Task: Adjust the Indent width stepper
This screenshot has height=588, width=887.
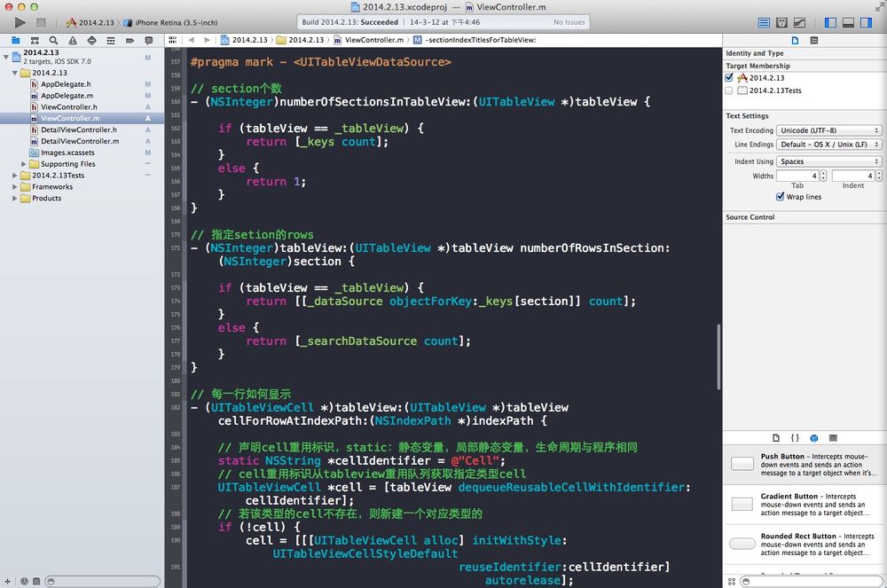Action: (878, 176)
